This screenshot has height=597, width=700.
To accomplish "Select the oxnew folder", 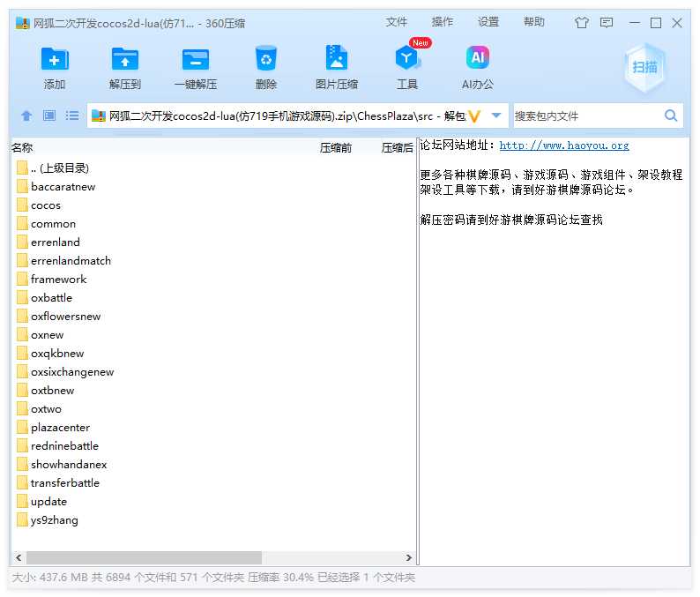I will click(41, 335).
